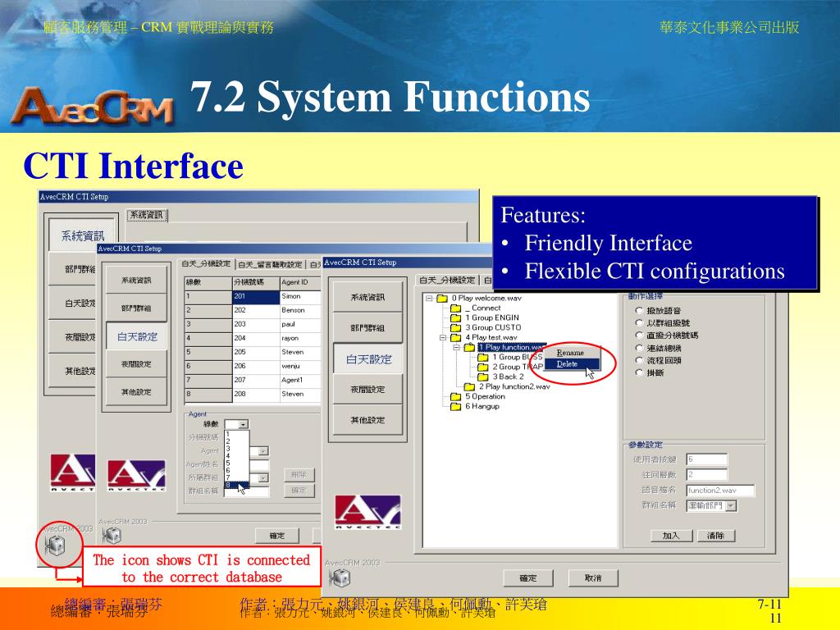840x630 pixels.
Task: Select the highlighted 201 extension cell
Action: 256,296
